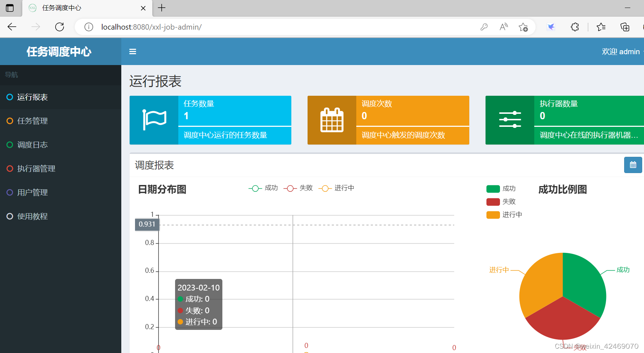This screenshot has height=353, width=644.
Task: Open a new browser tab
Action: (162, 8)
